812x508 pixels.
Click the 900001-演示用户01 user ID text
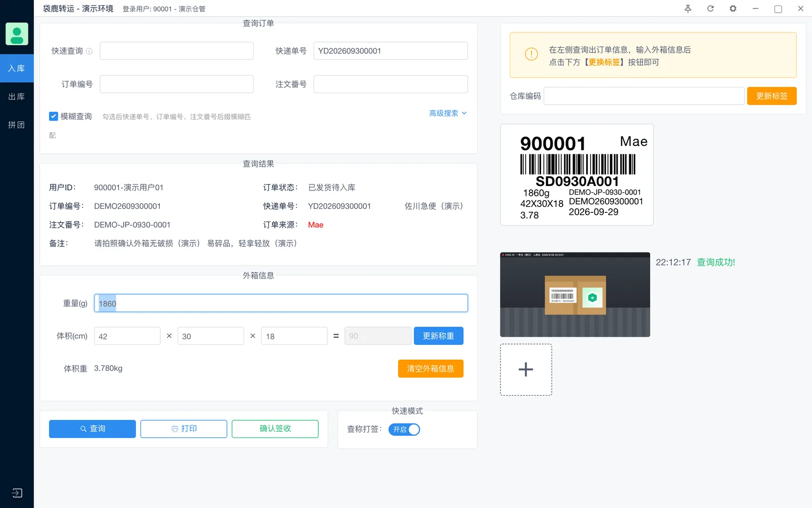coord(129,187)
